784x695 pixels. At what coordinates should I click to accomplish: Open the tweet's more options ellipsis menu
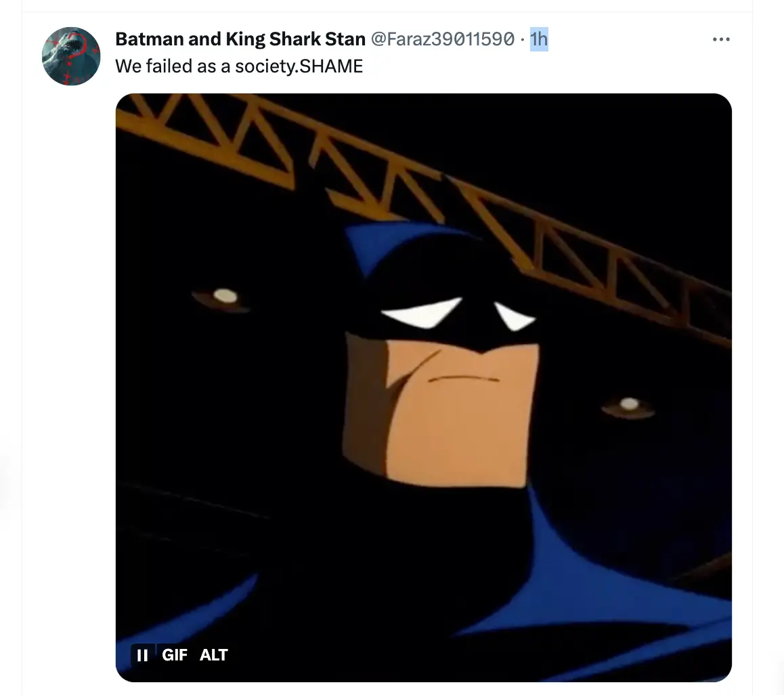[721, 40]
